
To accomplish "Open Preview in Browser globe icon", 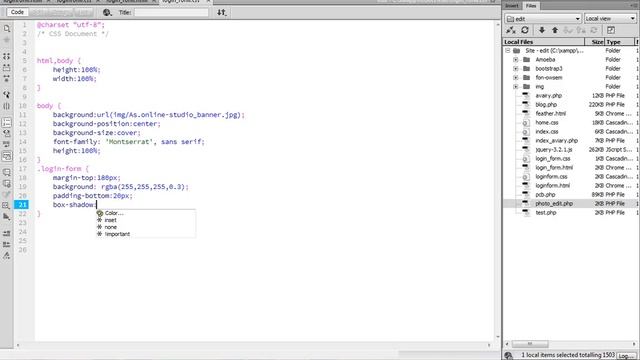I will 107,12.
